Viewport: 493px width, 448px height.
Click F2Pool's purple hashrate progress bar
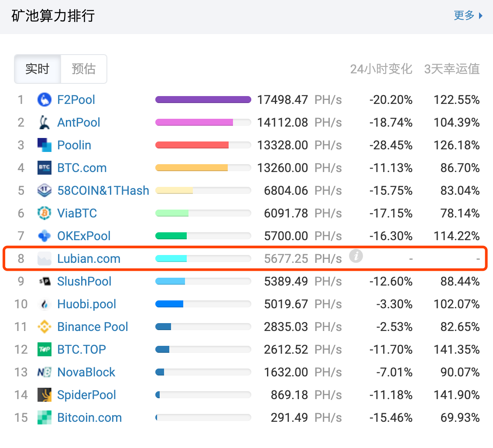pyautogui.click(x=203, y=100)
